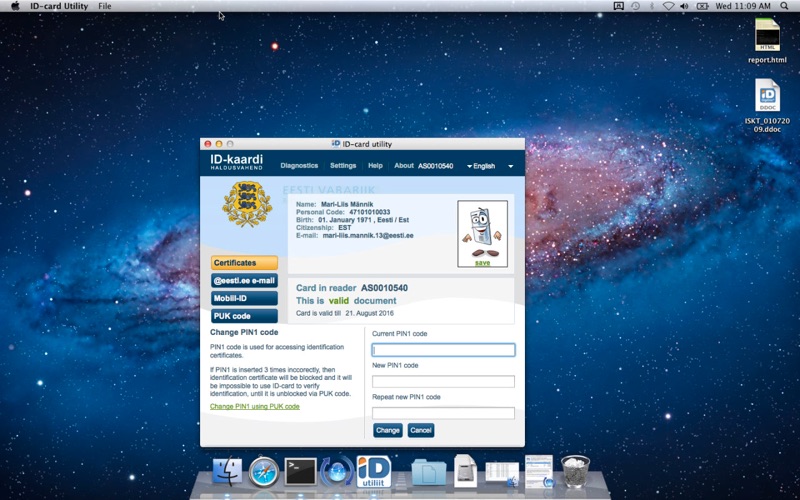
Task: Click the Citizenship EST value
Action: (345, 228)
